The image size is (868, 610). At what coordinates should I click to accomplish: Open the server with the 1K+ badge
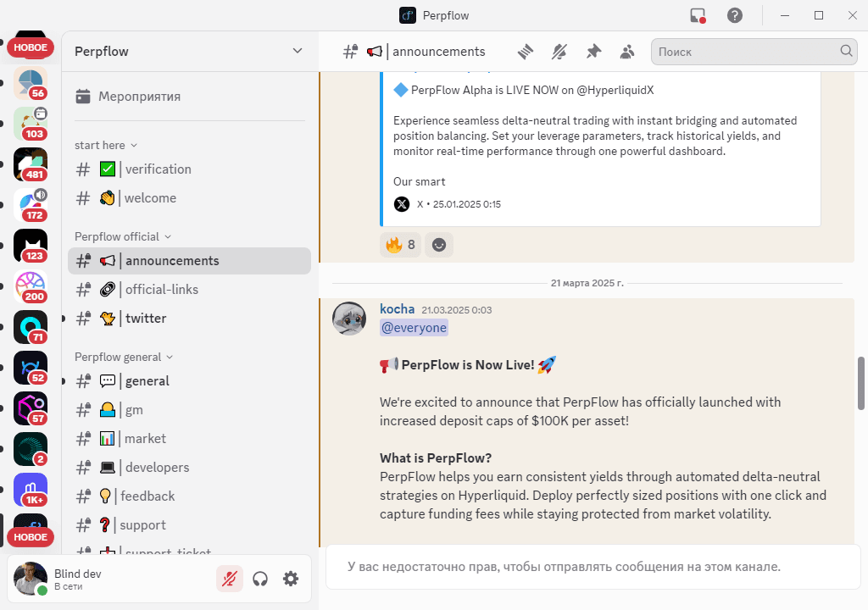[x=31, y=490]
